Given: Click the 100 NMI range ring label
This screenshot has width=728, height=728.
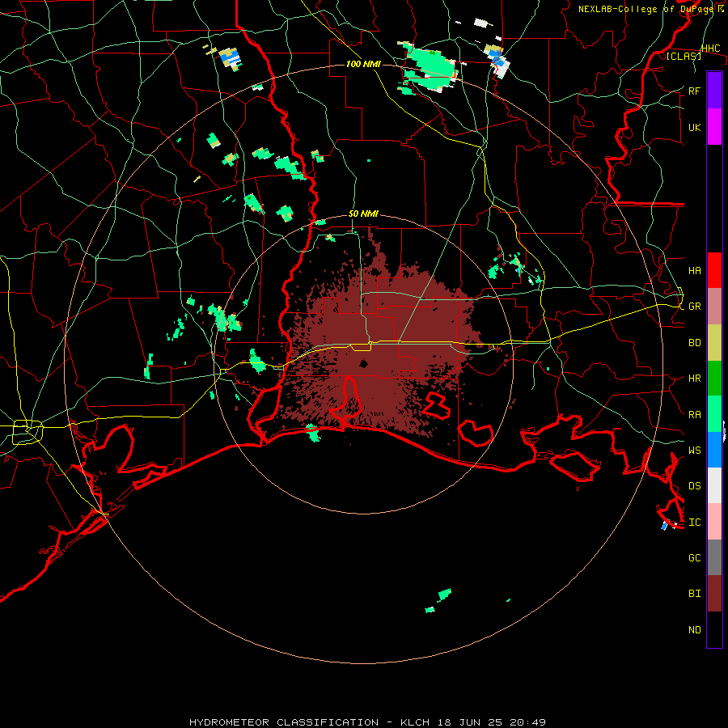Looking at the screenshot, I should 363,64.
